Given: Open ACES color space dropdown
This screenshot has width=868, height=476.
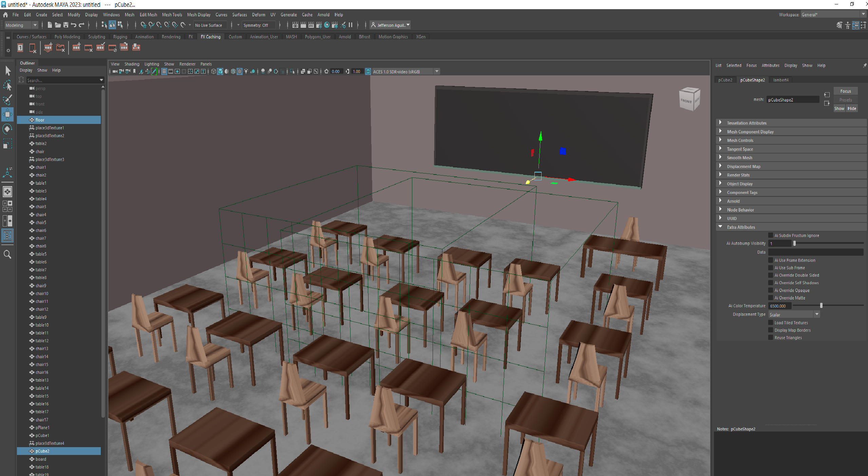Looking at the screenshot, I should (406, 71).
